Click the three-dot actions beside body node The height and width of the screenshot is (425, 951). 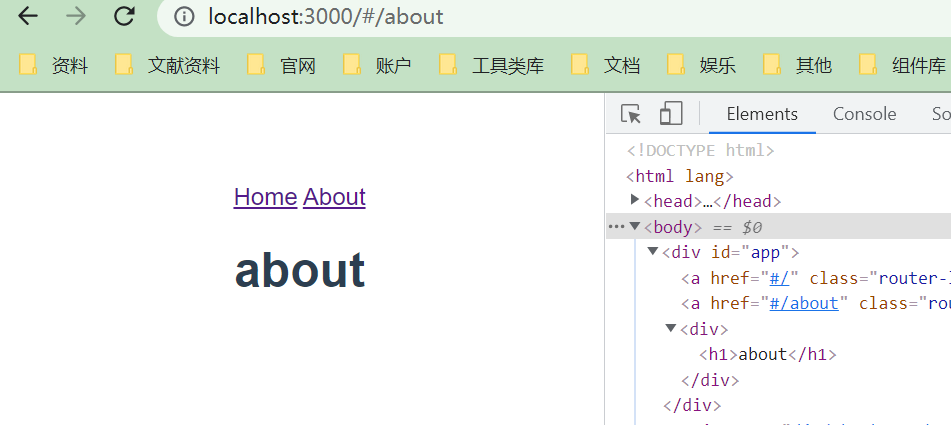pos(616,227)
